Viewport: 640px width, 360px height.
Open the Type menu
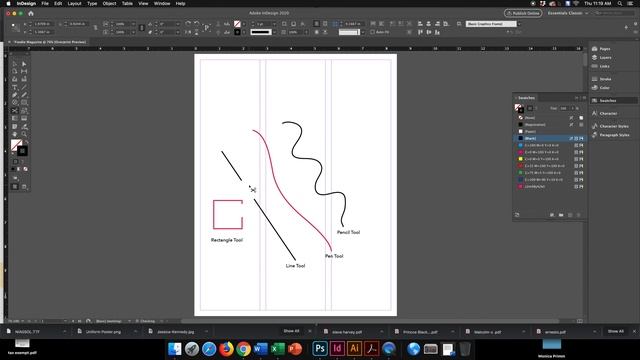click(x=92, y=3)
